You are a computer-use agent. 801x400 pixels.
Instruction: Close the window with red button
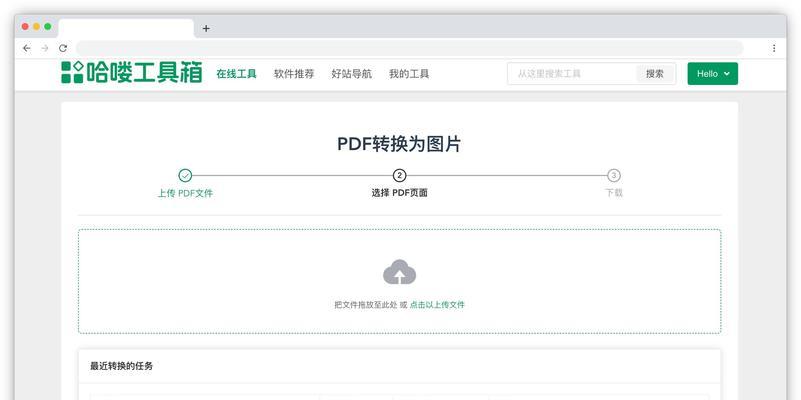pyautogui.click(x=26, y=27)
